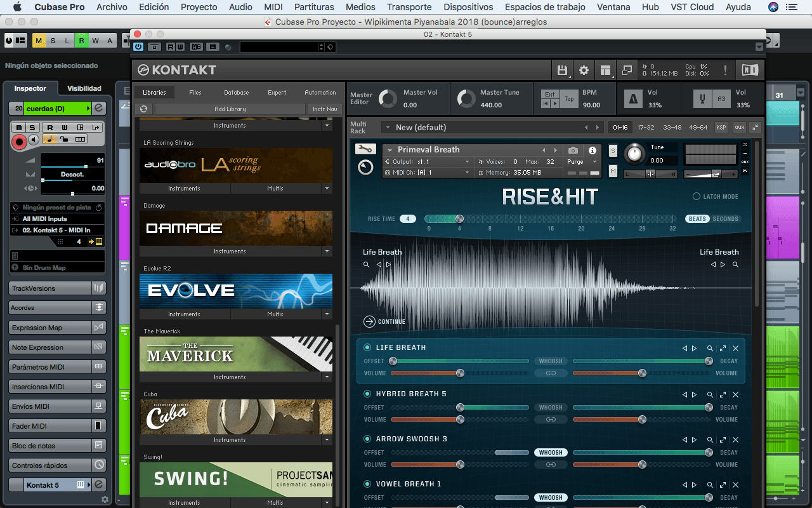Toggle monitor speaker button in Inspector
Image resolution: width=812 pixels, height=508 pixels.
click(x=34, y=139)
